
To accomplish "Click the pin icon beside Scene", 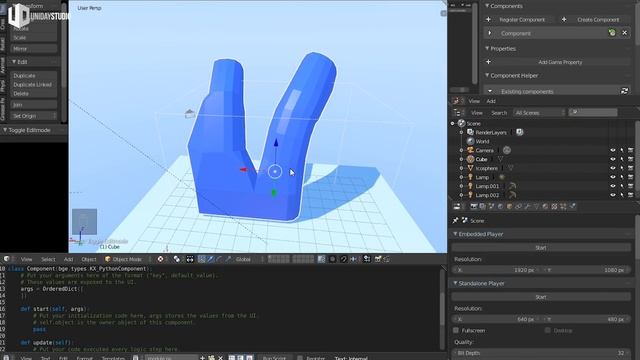I will point(456,220).
